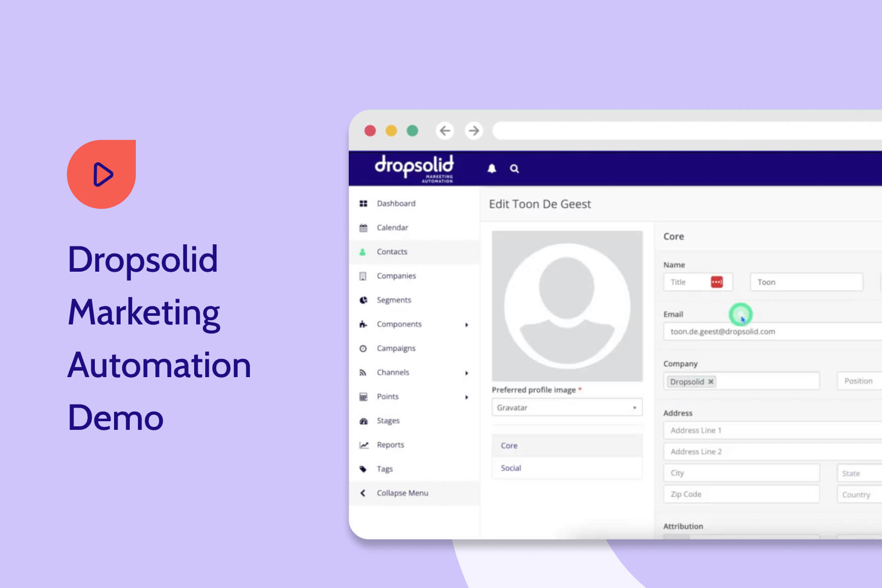Click the Address Line 1 field

(x=773, y=430)
